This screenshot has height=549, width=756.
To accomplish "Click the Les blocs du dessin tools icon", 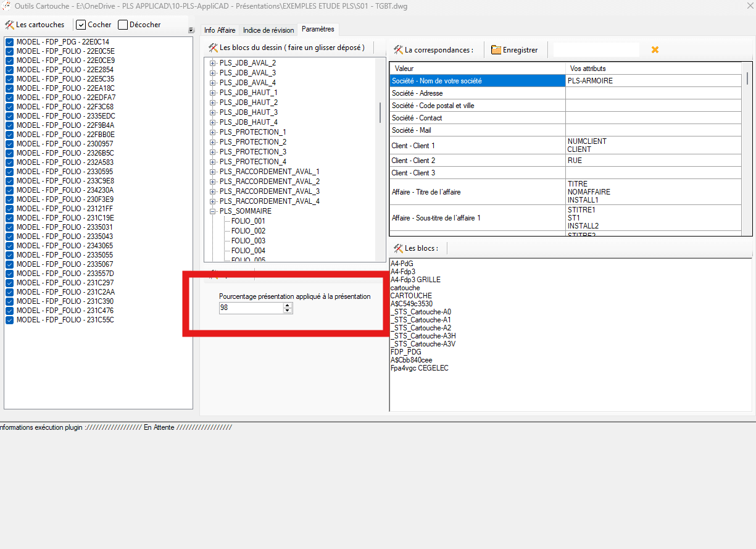I will 213,48.
